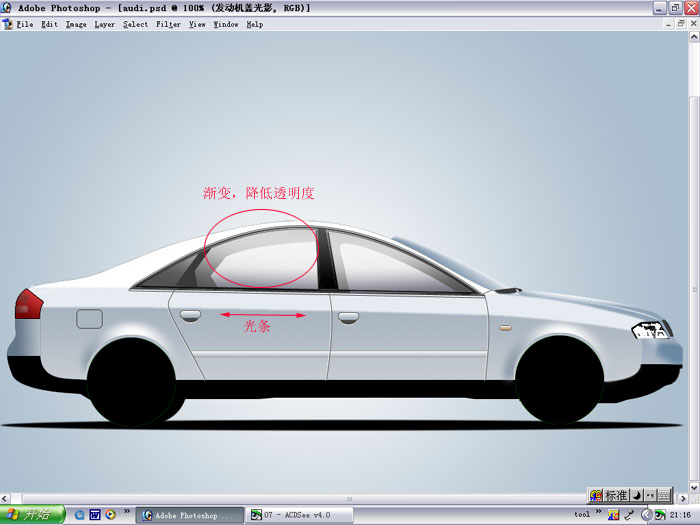The height and width of the screenshot is (525, 700).
Task: Click the 标准 input mode button
Action: pos(616,495)
